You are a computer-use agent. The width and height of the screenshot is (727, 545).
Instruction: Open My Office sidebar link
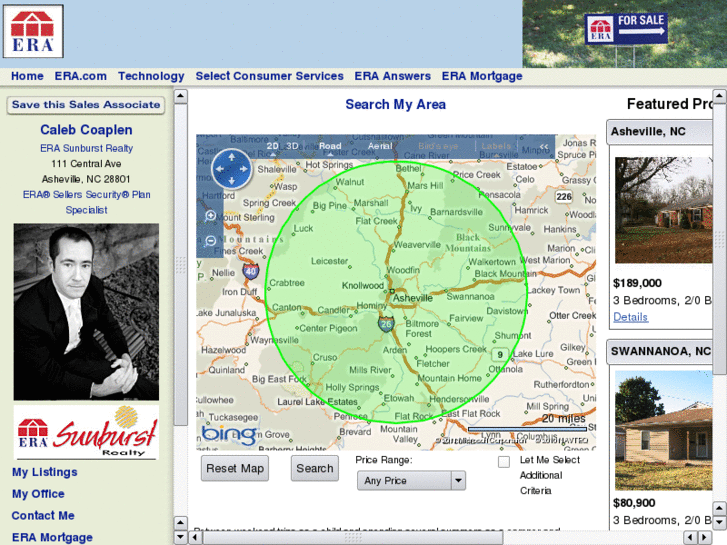point(38,494)
